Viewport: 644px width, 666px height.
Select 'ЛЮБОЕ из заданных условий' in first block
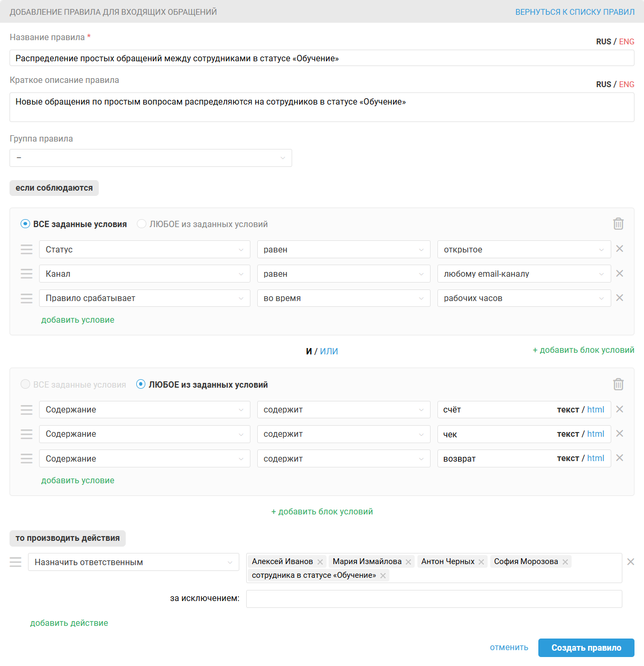142,224
